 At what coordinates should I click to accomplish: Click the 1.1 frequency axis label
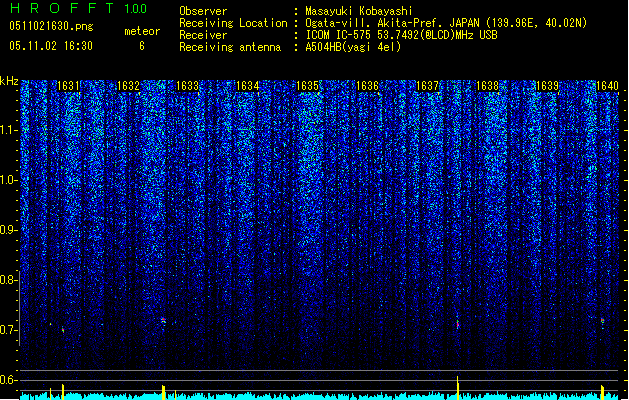(8, 130)
